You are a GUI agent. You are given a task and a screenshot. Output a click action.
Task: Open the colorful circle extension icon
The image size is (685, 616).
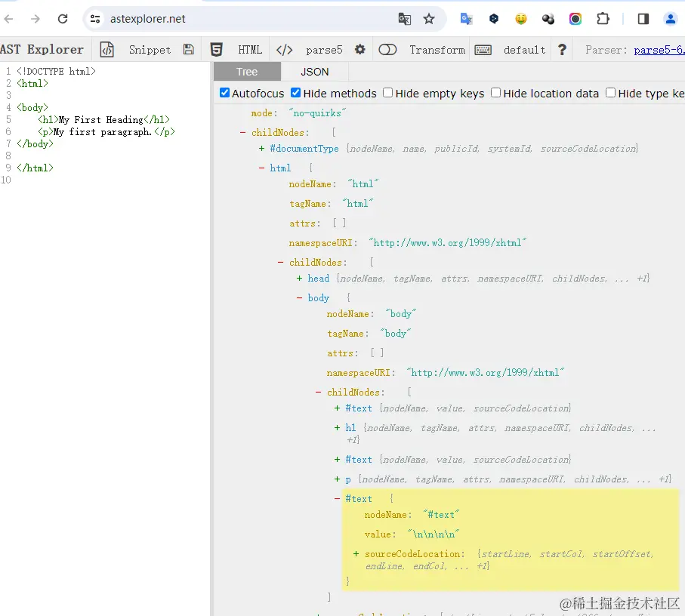tap(575, 19)
